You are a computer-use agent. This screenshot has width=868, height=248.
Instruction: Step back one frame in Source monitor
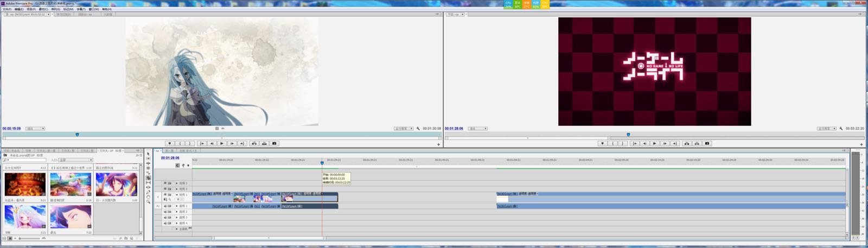(212, 143)
